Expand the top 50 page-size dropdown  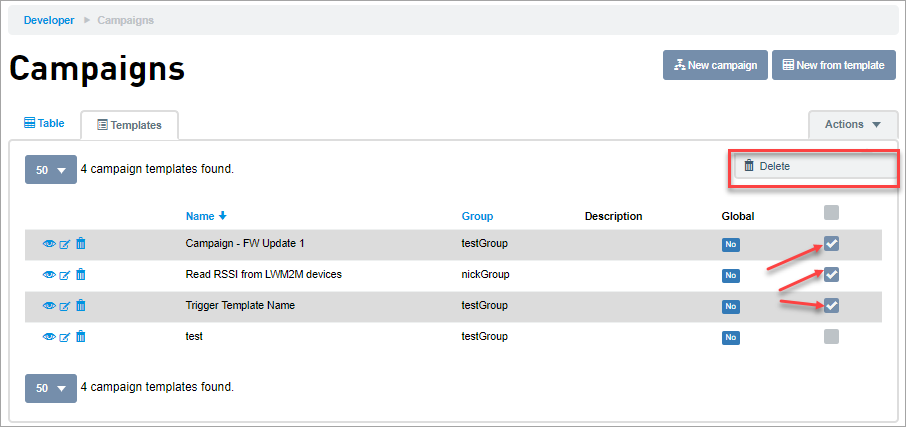pos(50,170)
